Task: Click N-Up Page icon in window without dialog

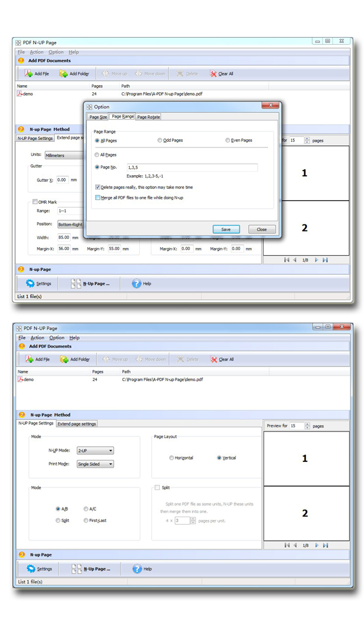Action: click(76, 569)
